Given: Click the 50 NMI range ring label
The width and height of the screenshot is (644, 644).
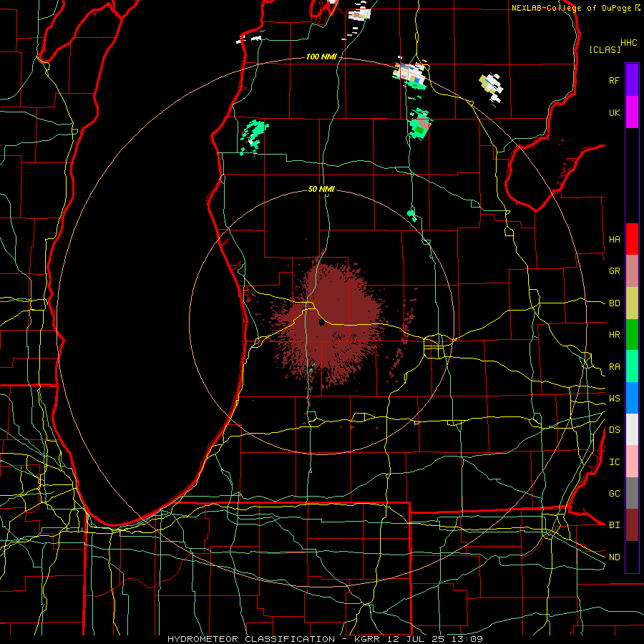Looking at the screenshot, I should coord(321,189).
